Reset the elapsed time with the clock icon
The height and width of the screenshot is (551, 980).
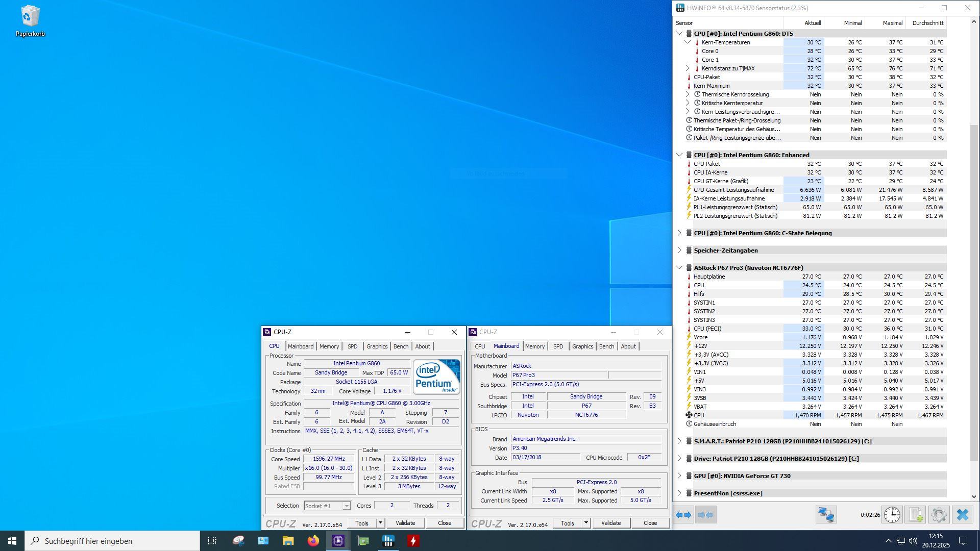pyautogui.click(x=892, y=515)
